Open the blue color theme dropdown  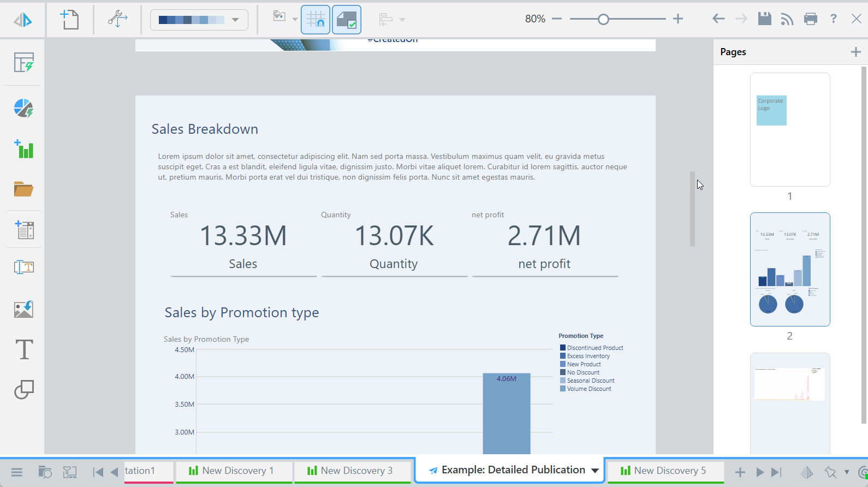click(199, 20)
